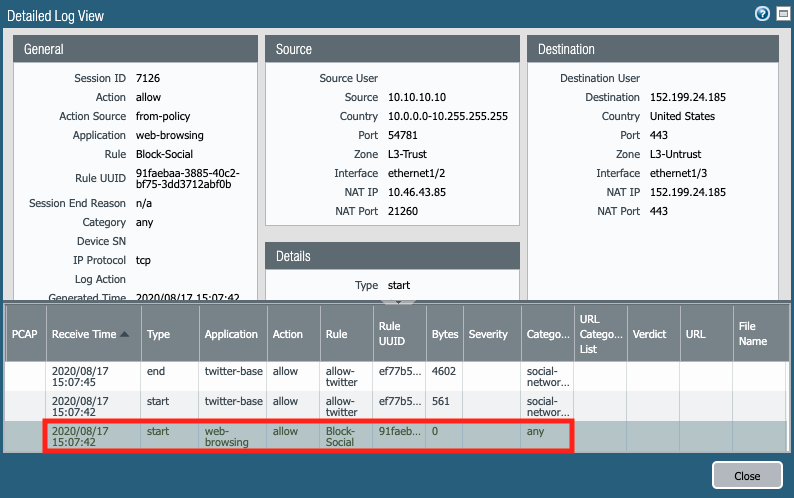Select the twitter-base start log row

pyautogui.click(x=300, y=405)
